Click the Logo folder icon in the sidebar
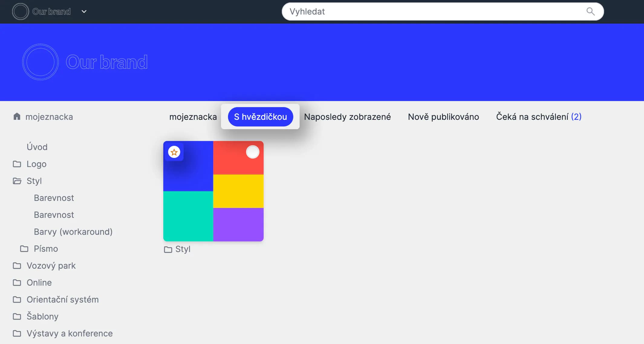 [17, 164]
